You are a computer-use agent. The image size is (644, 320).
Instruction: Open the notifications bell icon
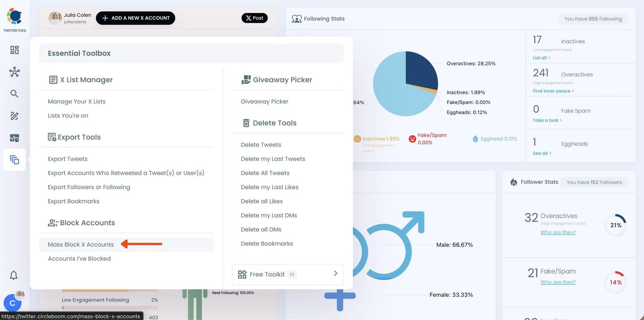pyautogui.click(x=14, y=275)
